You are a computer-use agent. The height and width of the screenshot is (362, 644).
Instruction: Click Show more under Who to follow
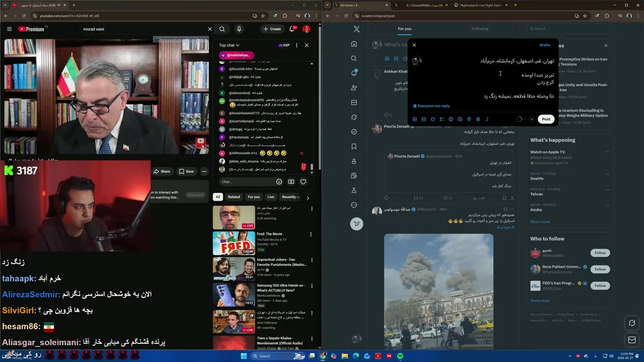[540, 301]
